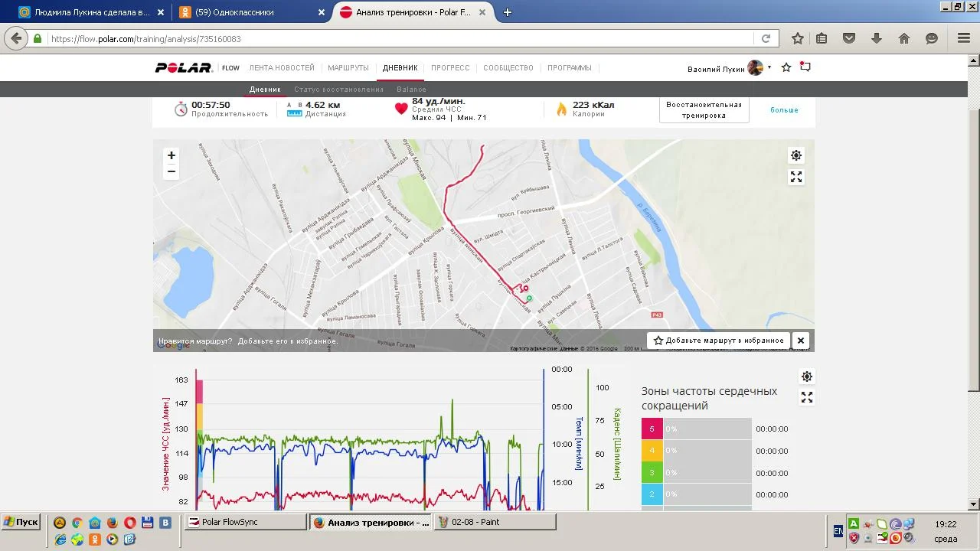This screenshot has height=551, width=980.
Task: Select the red heart rate zone 5 swatch
Action: [x=652, y=429]
